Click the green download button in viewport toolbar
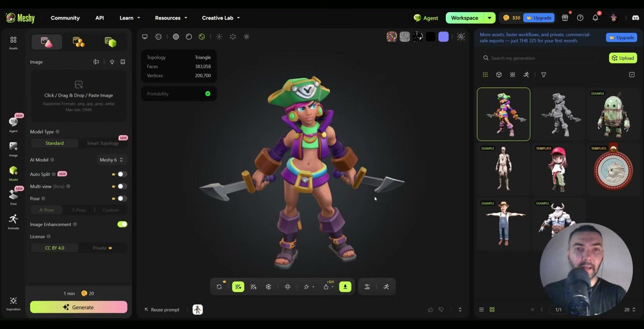 pyautogui.click(x=345, y=287)
